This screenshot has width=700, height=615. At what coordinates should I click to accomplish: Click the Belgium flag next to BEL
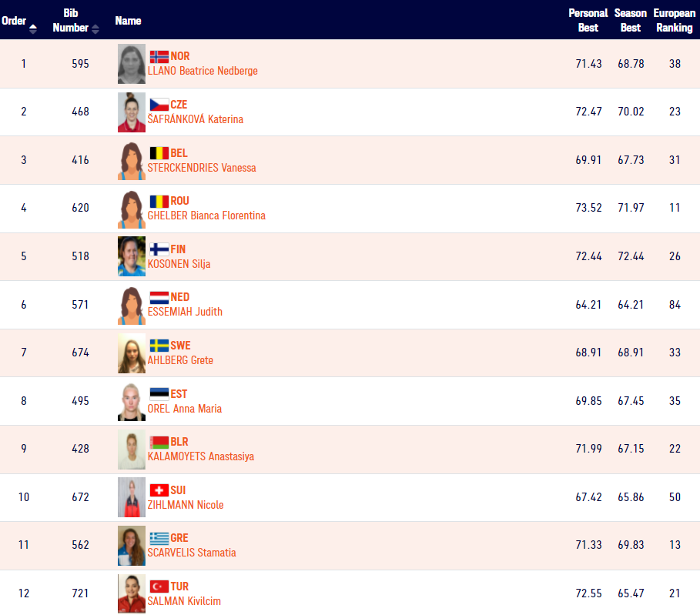[x=159, y=153]
